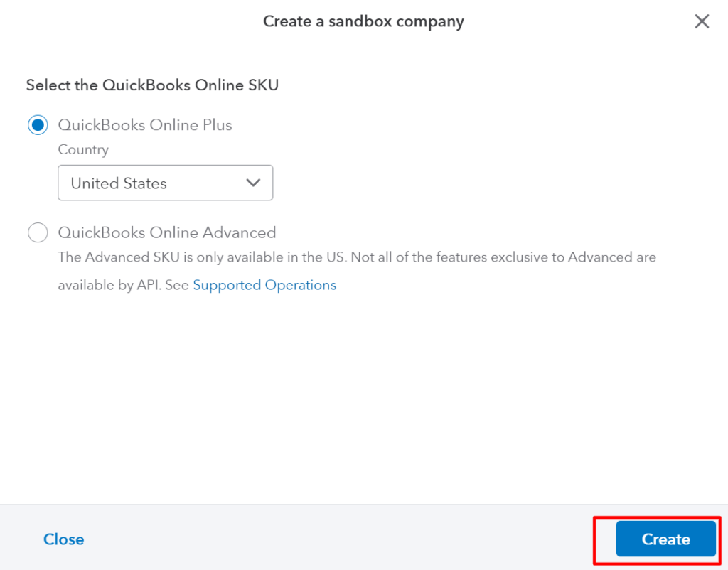Choose a different country for the sandbox
The width and height of the screenshot is (728, 570).
(165, 183)
